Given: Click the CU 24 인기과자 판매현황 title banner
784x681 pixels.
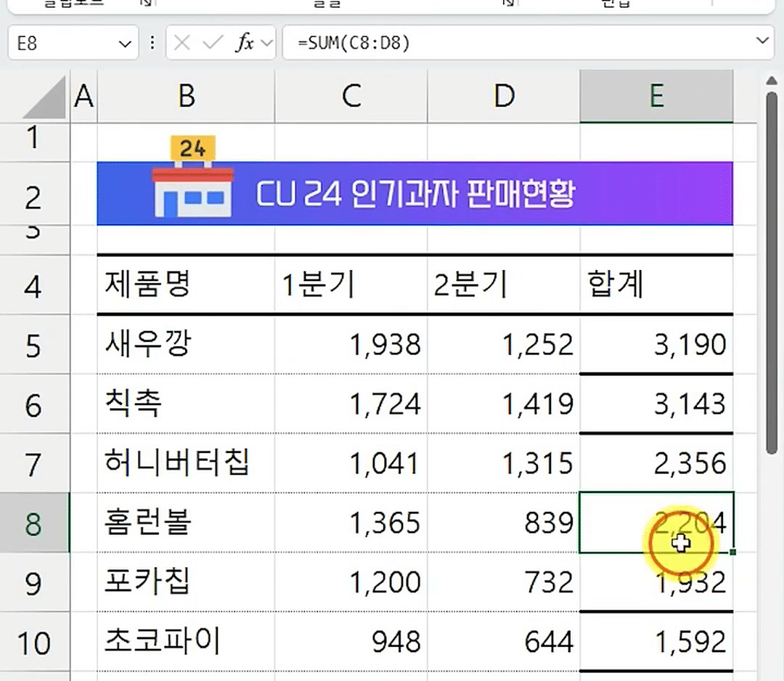Looking at the screenshot, I should click(415, 193).
